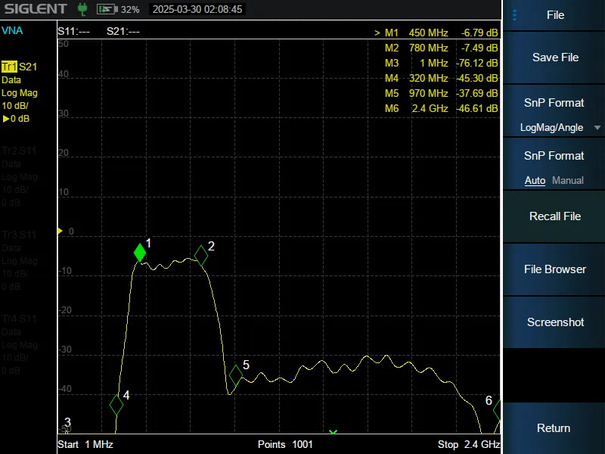Click the VNA mode label

12,31
